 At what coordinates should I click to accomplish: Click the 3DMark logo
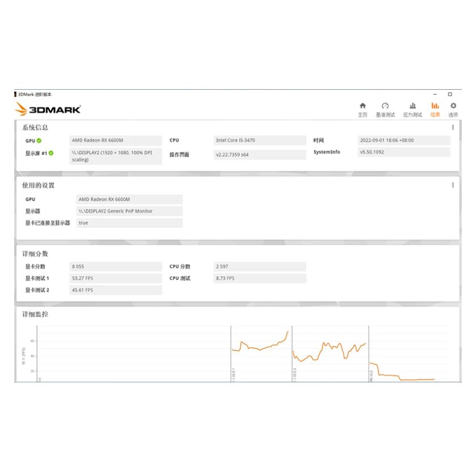point(48,109)
